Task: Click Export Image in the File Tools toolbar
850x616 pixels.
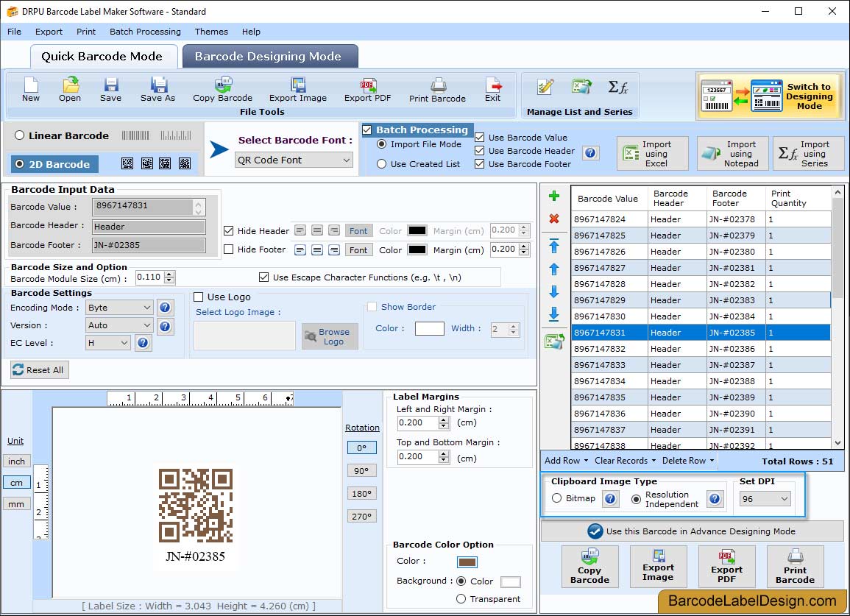Action: [x=298, y=90]
